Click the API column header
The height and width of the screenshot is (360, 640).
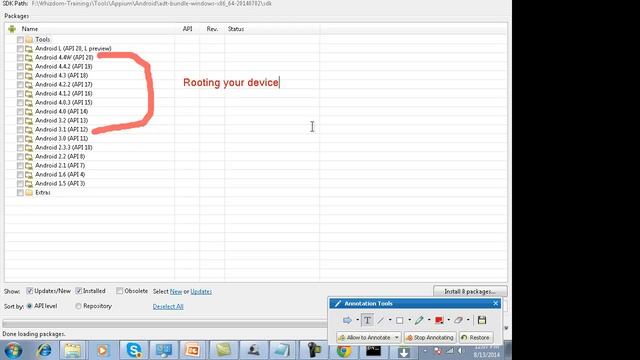[187, 29]
